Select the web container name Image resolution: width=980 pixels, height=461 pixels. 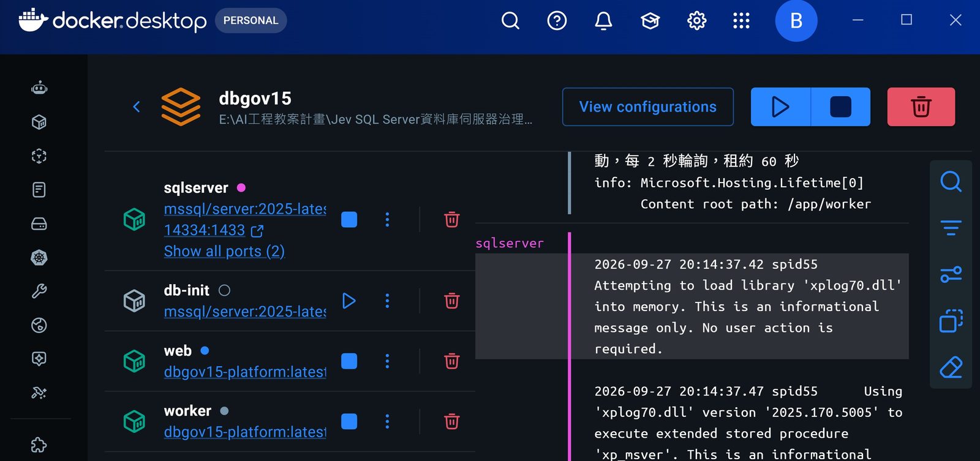(x=178, y=351)
